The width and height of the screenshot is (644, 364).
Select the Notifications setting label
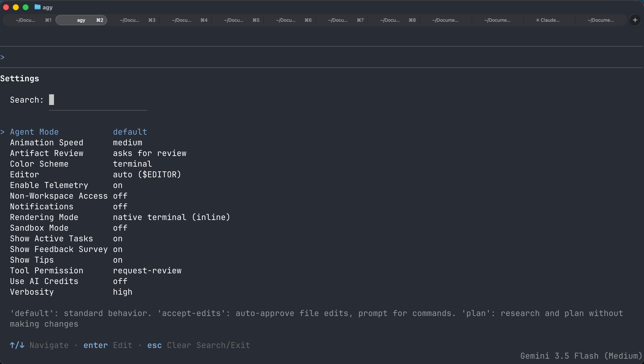click(x=42, y=207)
